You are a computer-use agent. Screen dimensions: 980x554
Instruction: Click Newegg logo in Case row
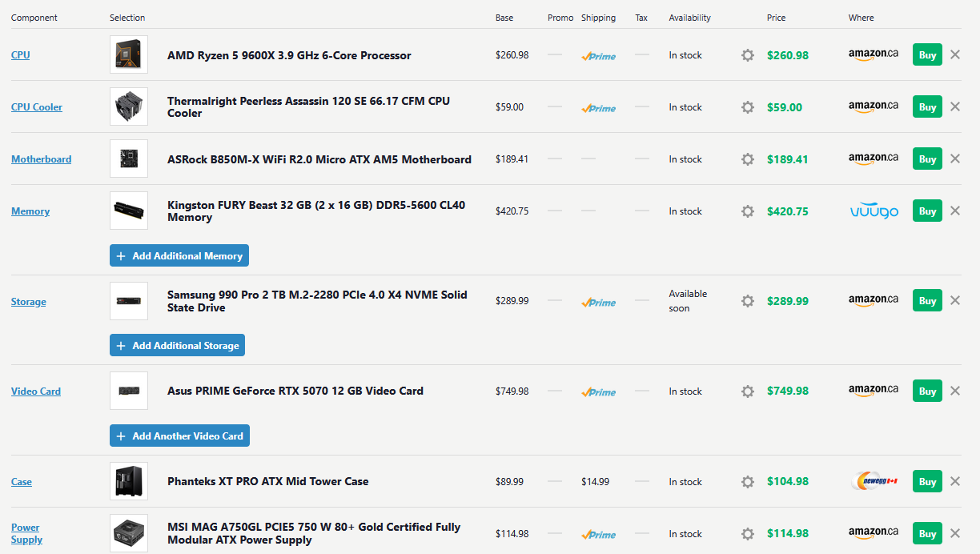click(x=874, y=481)
